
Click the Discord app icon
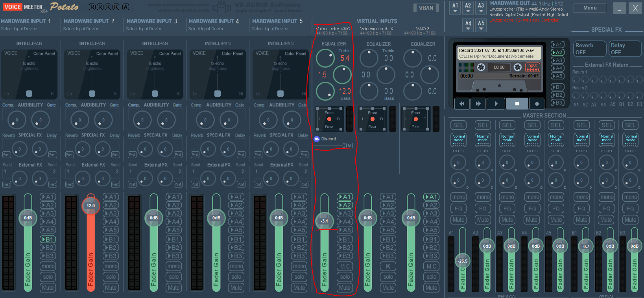click(317, 139)
